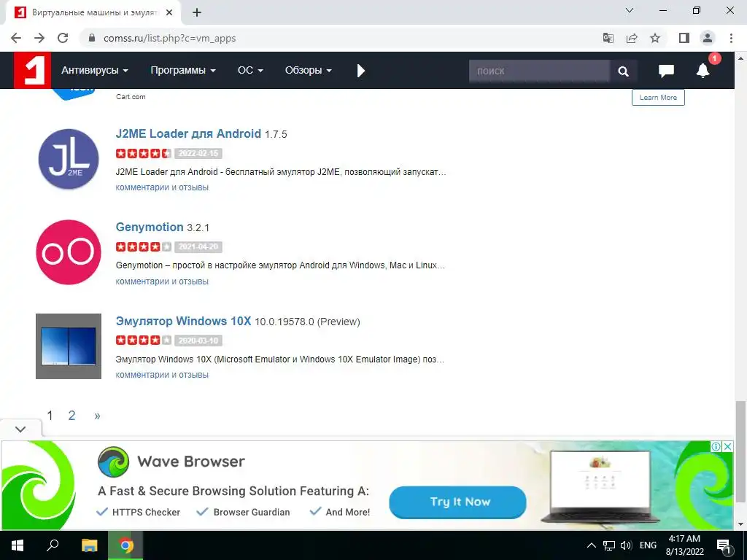The height and width of the screenshot is (560, 747).
Task: Collapse the bottom ad with the chevron
Action: [20, 429]
